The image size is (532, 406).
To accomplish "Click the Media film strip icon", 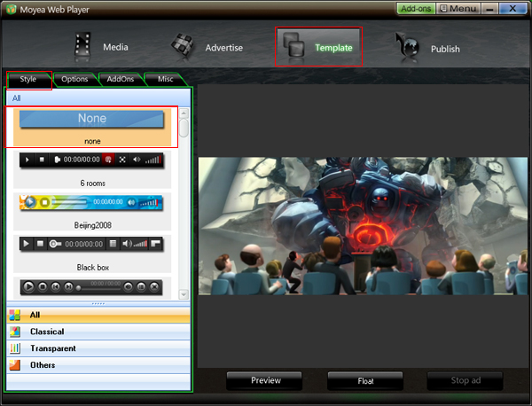I will 82,45.
